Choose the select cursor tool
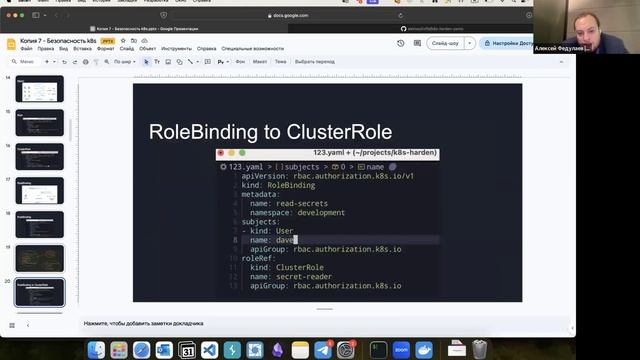The width and height of the screenshot is (640, 360). 146,62
